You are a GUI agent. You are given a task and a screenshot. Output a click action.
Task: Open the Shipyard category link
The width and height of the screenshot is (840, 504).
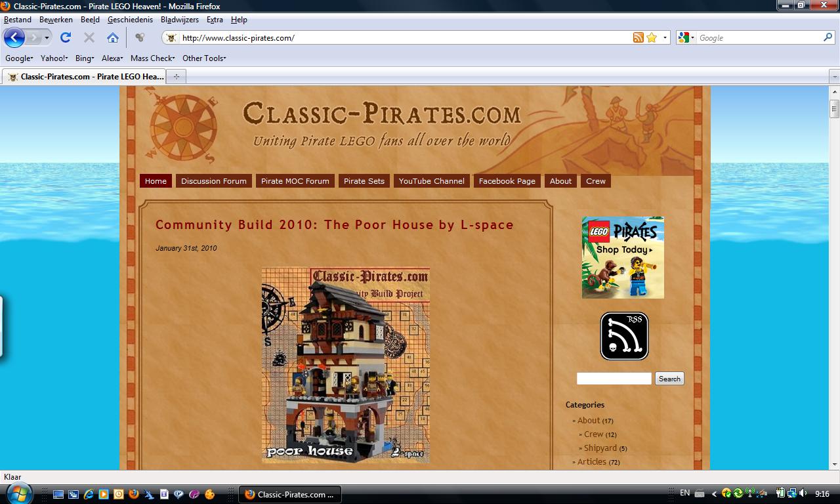pos(600,448)
